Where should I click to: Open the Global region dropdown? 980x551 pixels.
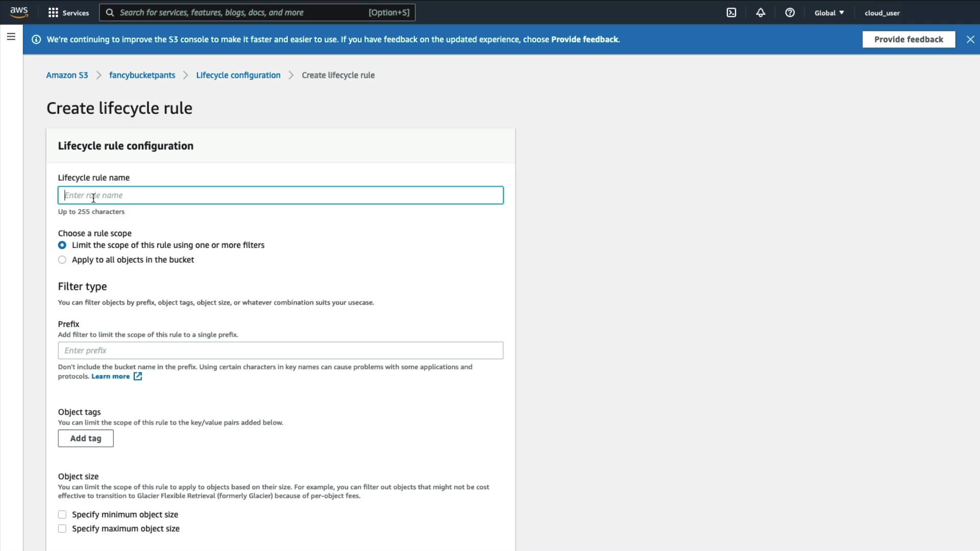[829, 13]
